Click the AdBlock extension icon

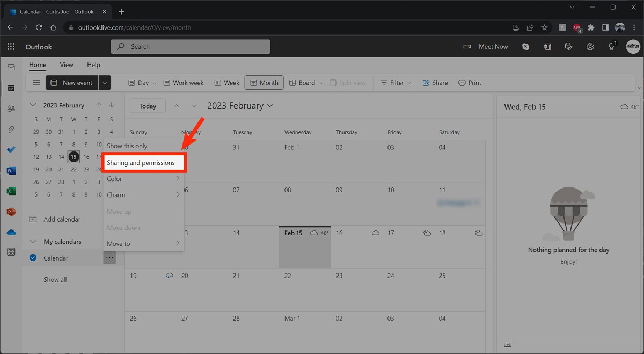577,27
